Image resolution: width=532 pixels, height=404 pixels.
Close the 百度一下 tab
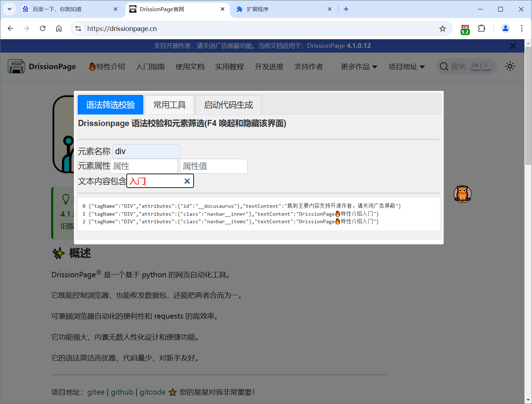pyautogui.click(x=116, y=9)
